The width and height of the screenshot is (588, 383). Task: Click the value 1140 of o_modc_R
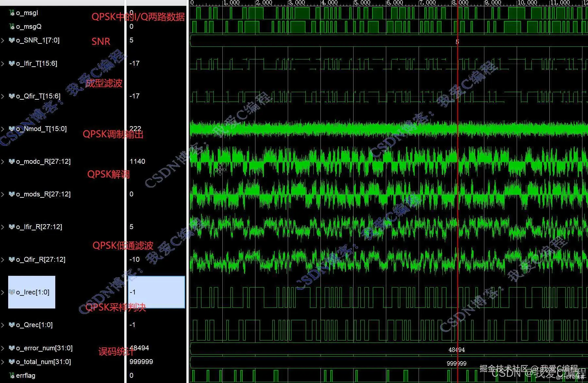click(x=137, y=161)
